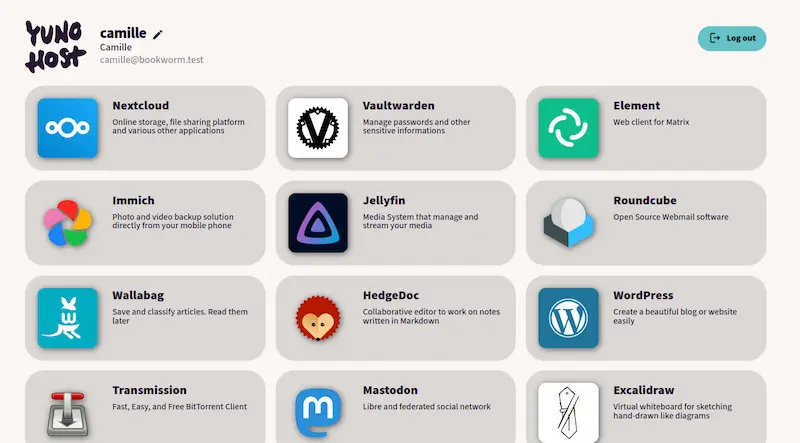Edit profile using the pencil icon
This screenshot has height=443, width=800.
point(158,34)
